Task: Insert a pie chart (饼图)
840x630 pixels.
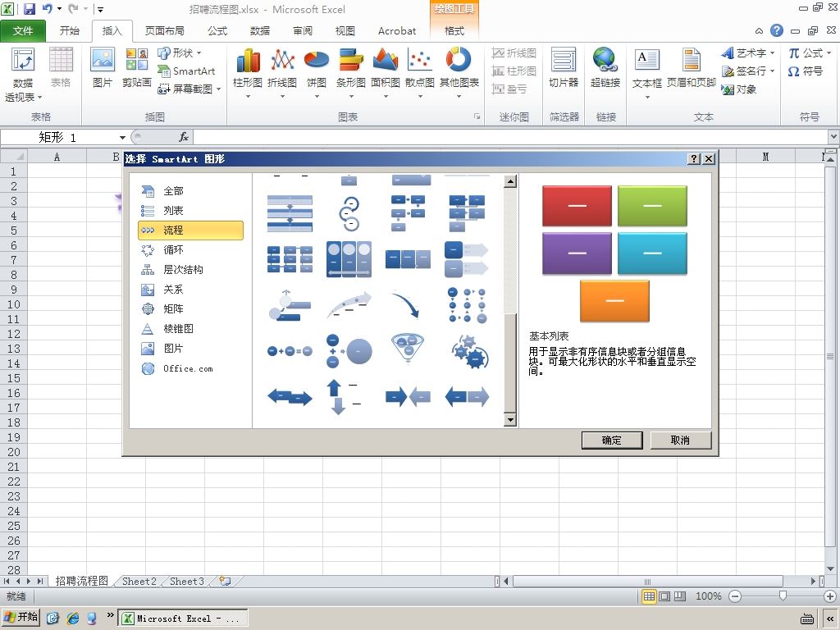Action: (x=317, y=73)
